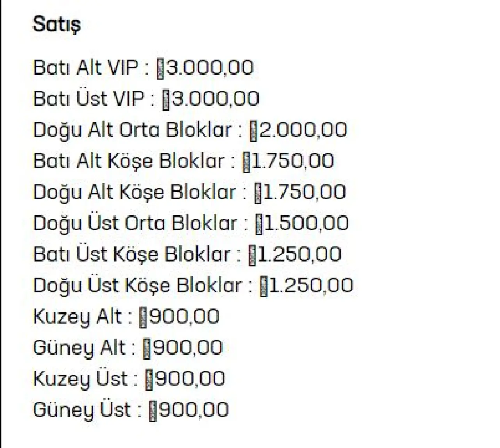500x448 pixels.
Task: Click the Satış heading
Action: pyautogui.click(x=57, y=25)
